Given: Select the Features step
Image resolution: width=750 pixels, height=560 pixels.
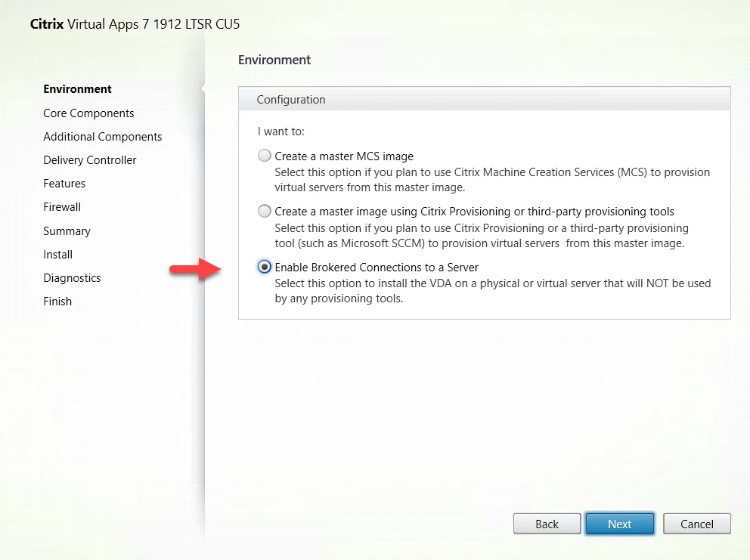Looking at the screenshot, I should click(x=64, y=184).
